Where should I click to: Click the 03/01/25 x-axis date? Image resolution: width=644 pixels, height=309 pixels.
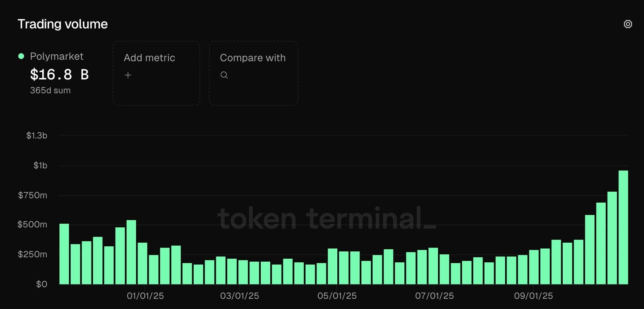tap(240, 296)
